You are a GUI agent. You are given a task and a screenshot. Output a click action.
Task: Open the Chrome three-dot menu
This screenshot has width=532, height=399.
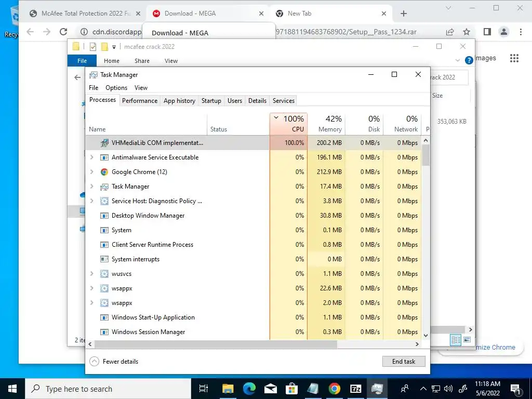pos(521,32)
